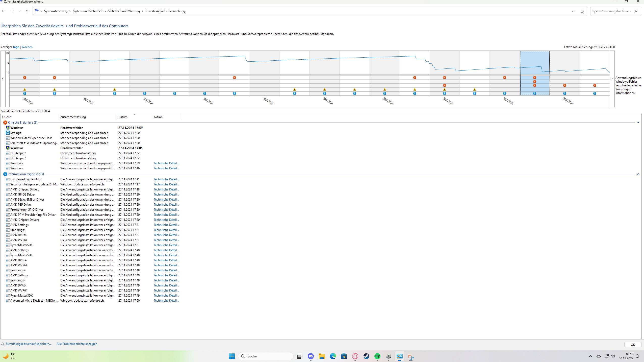Open the recent pages dropdown beside the navigation arrows
Screen dimensions: 644x362
click(x=20, y=11)
